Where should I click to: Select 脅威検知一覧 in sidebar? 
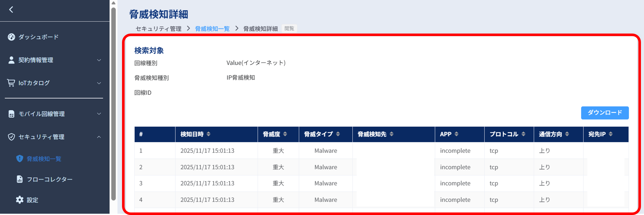(44, 159)
